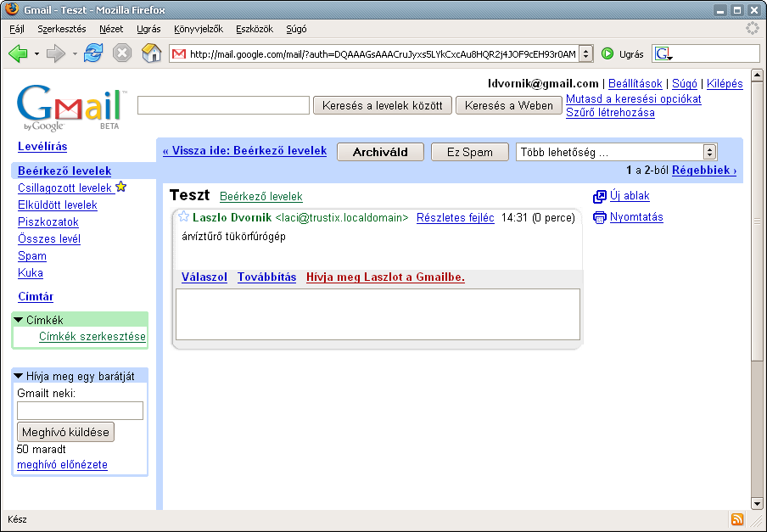Click Keresés a levelek között button
The height and width of the screenshot is (532, 767).
[383, 105]
